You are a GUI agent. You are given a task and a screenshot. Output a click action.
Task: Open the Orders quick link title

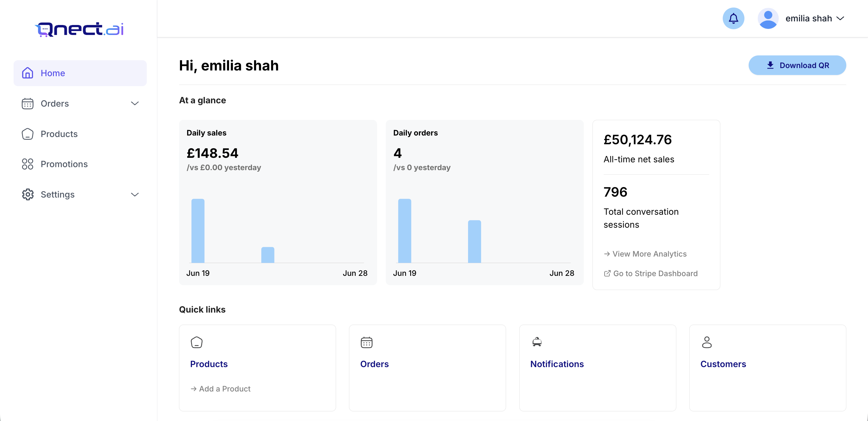[x=374, y=364]
